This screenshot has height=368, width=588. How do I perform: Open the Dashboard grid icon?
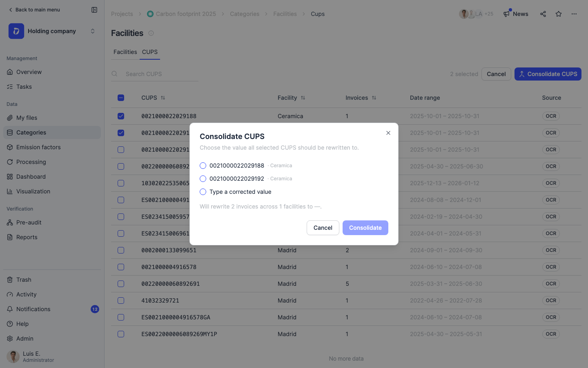tap(10, 177)
